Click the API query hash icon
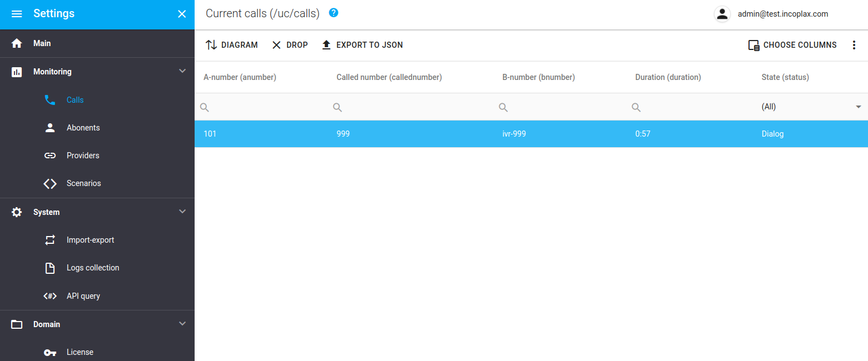868x361 pixels. point(50,296)
